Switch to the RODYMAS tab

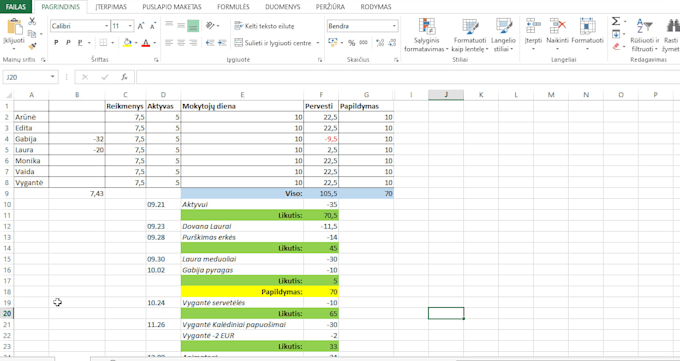click(376, 7)
